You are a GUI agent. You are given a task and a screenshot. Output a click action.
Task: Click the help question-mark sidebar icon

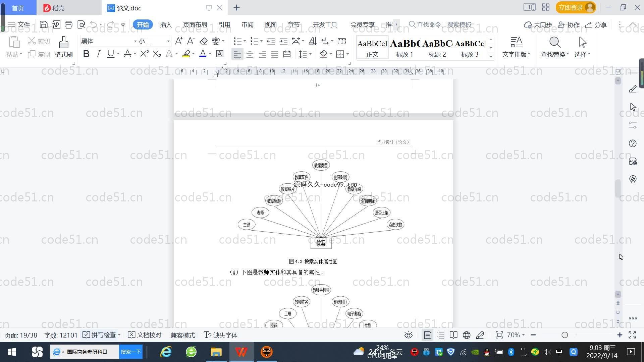click(633, 143)
